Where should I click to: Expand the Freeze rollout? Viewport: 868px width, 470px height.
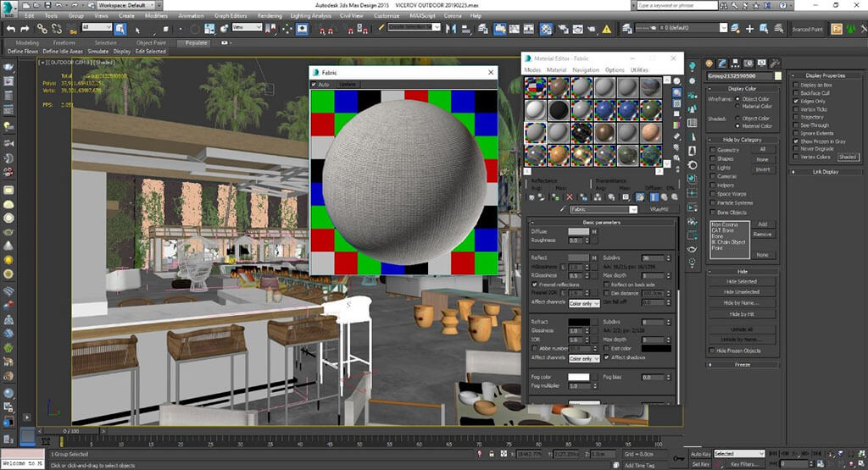point(742,364)
